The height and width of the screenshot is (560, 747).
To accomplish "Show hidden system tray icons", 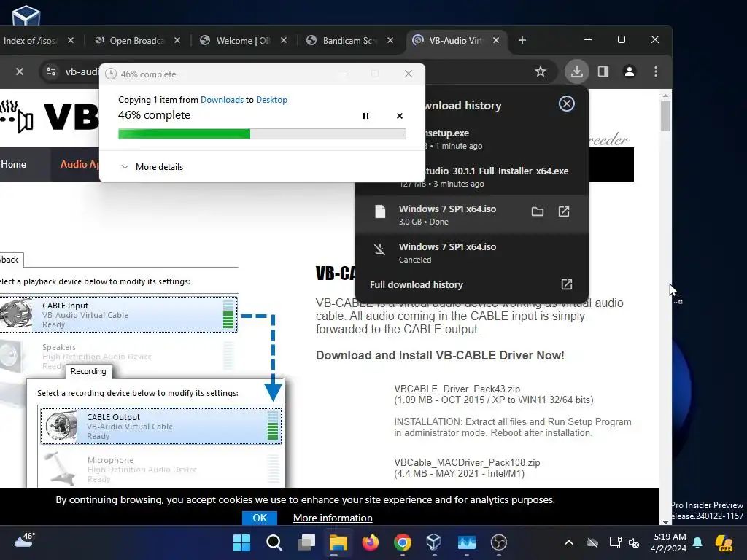I will click(569, 542).
